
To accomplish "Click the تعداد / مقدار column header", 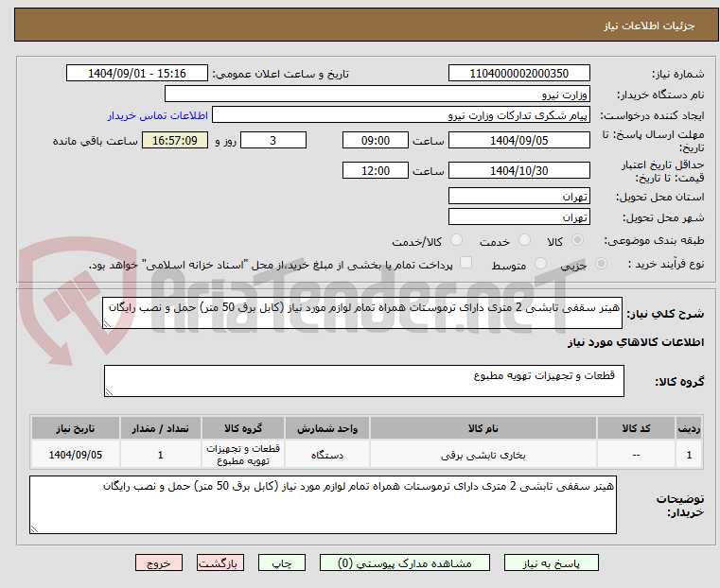I will (160, 428).
